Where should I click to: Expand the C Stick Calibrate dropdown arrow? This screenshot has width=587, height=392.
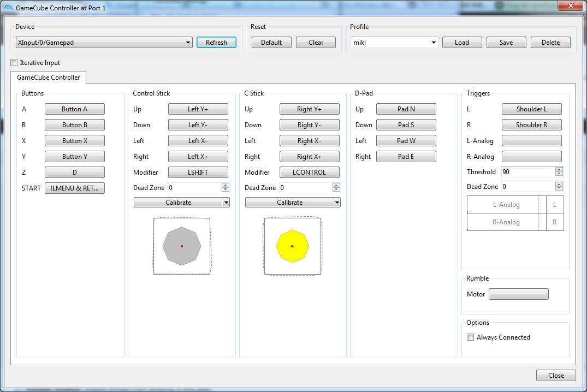click(x=337, y=203)
